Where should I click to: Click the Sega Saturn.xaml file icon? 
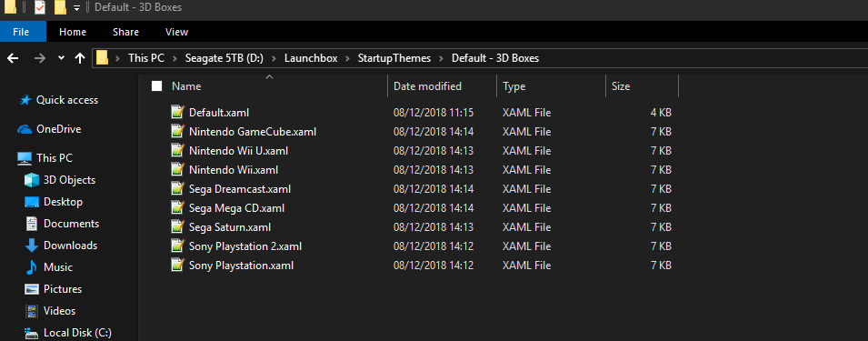(x=177, y=227)
